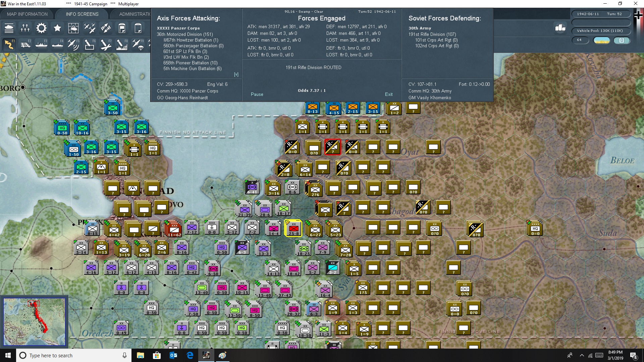
Task: Select the Finnish 3-50 unit counter
Action: [x=112, y=107]
